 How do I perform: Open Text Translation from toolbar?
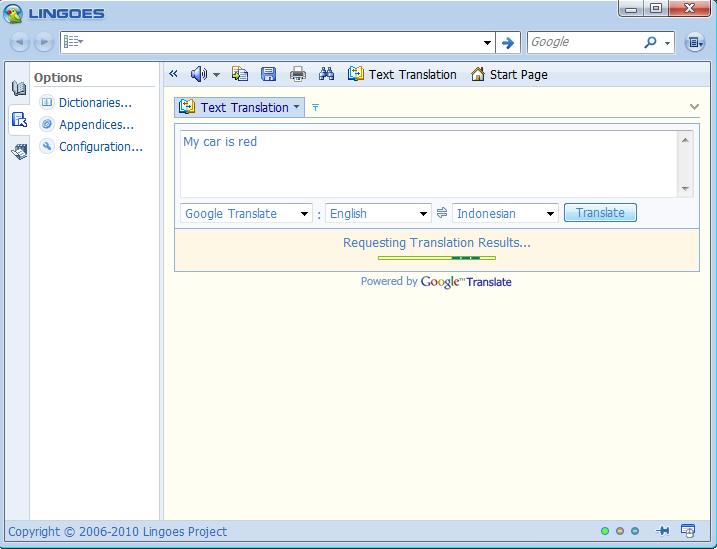402,74
